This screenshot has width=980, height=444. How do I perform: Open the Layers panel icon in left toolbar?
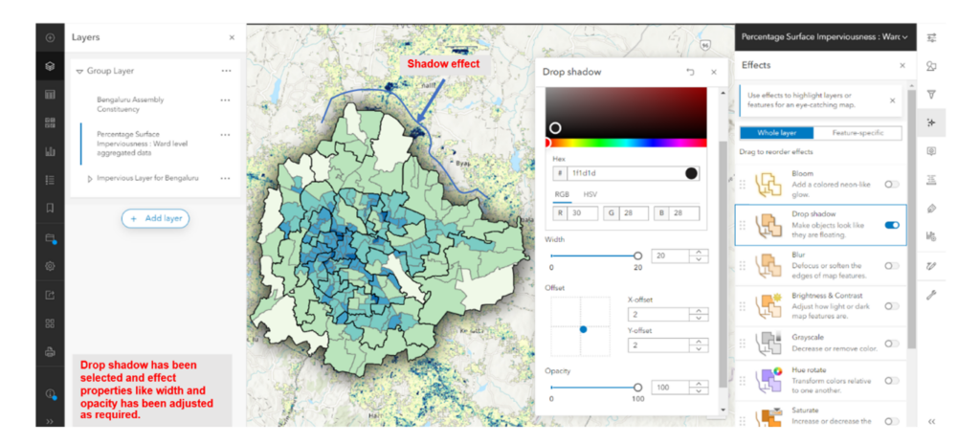click(50, 66)
